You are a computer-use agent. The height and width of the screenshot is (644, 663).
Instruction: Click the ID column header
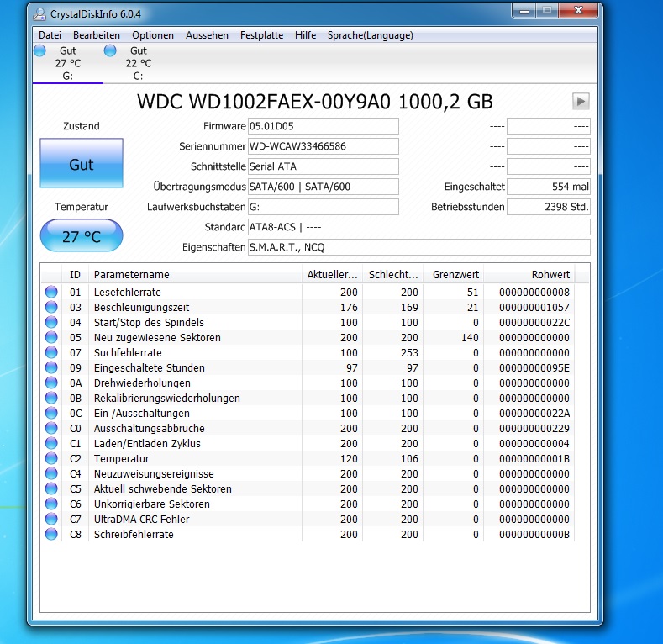(75, 275)
